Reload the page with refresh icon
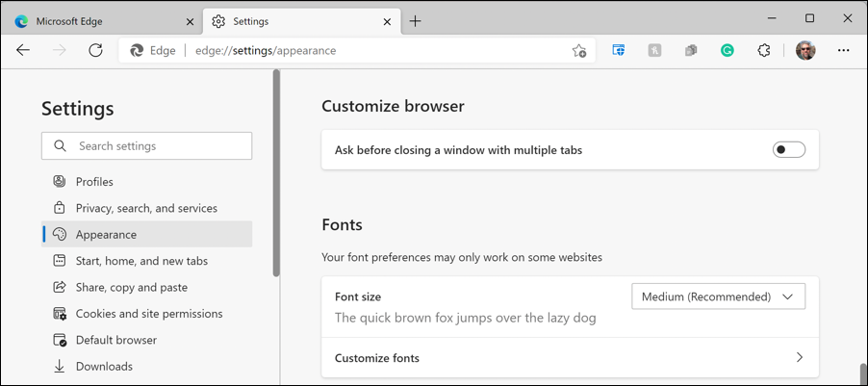 pos(96,50)
